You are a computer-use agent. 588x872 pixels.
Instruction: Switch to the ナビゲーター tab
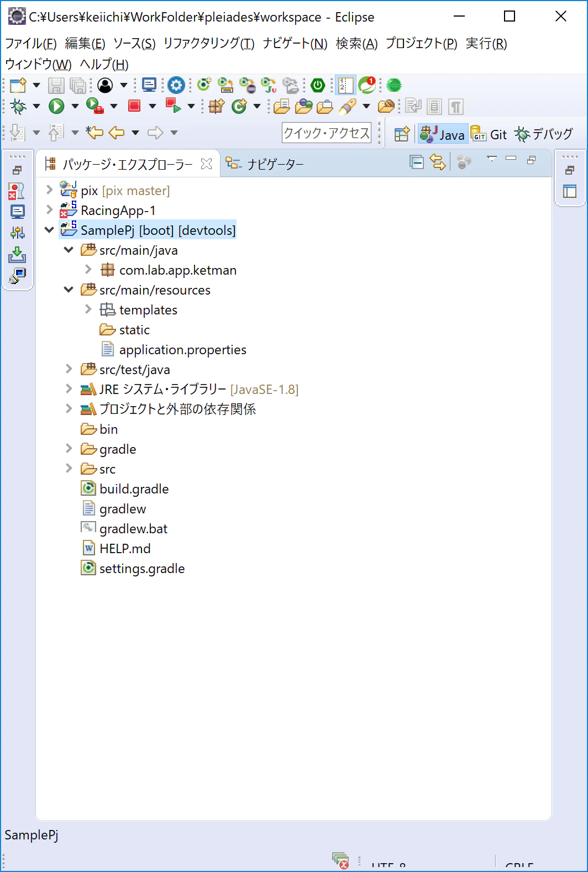pyautogui.click(x=265, y=164)
